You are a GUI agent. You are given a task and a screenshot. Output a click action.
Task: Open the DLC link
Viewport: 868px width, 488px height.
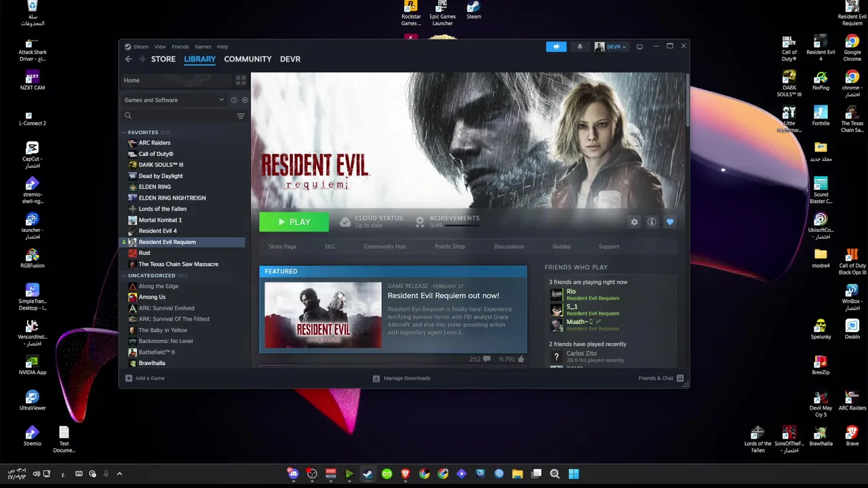pyautogui.click(x=330, y=247)
